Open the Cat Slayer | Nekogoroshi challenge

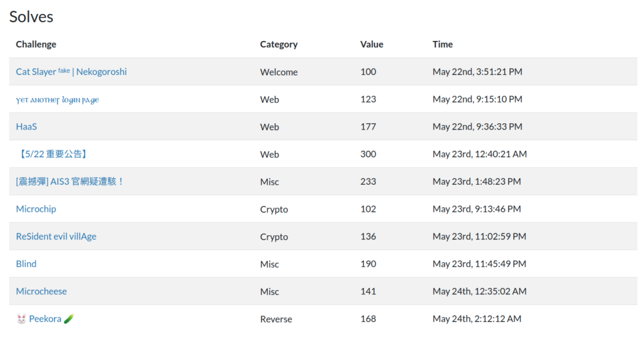[71, 72]
